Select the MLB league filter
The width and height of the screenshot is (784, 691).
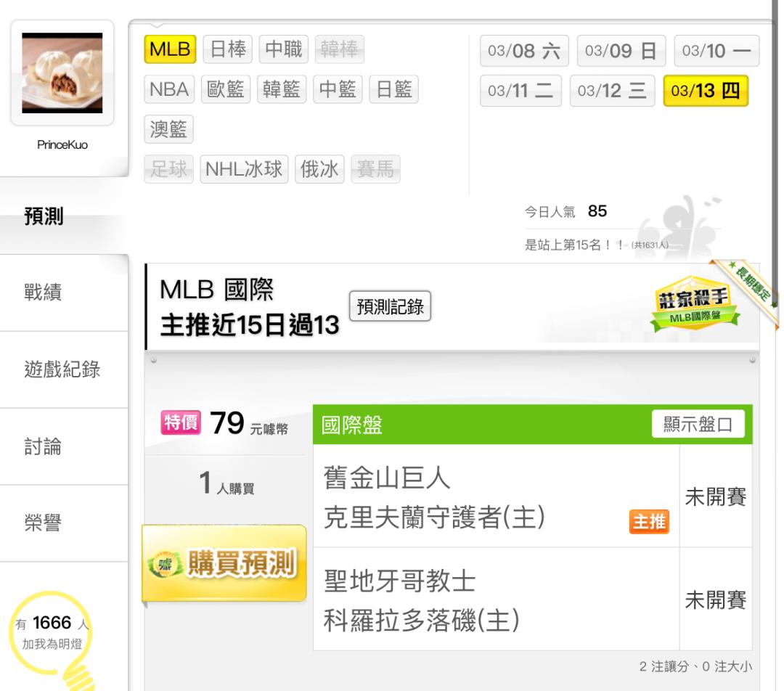click(170, 49)
